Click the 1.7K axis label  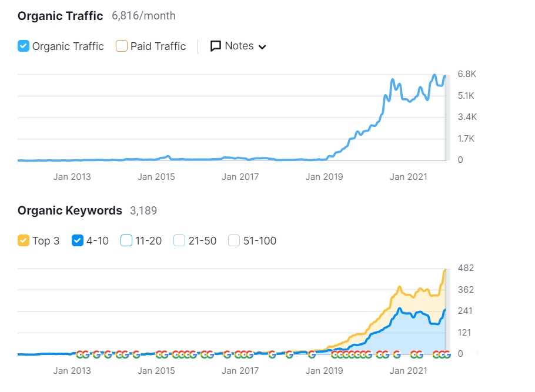tap(466, 139)
